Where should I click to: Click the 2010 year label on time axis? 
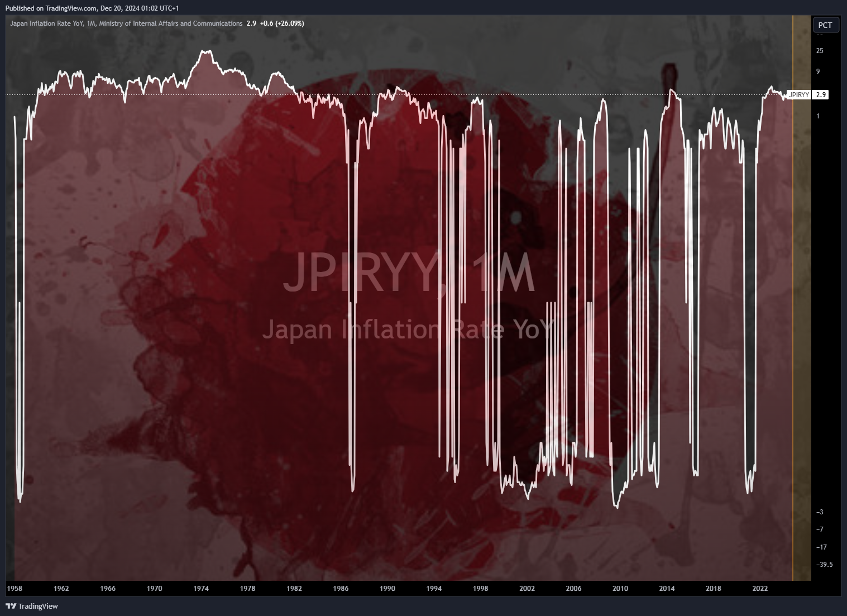[620, 588]
